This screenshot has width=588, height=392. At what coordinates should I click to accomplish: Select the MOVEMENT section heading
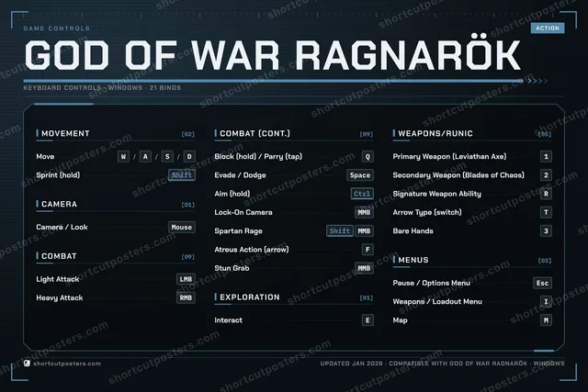pyautogui.click(x=65, y=133)
